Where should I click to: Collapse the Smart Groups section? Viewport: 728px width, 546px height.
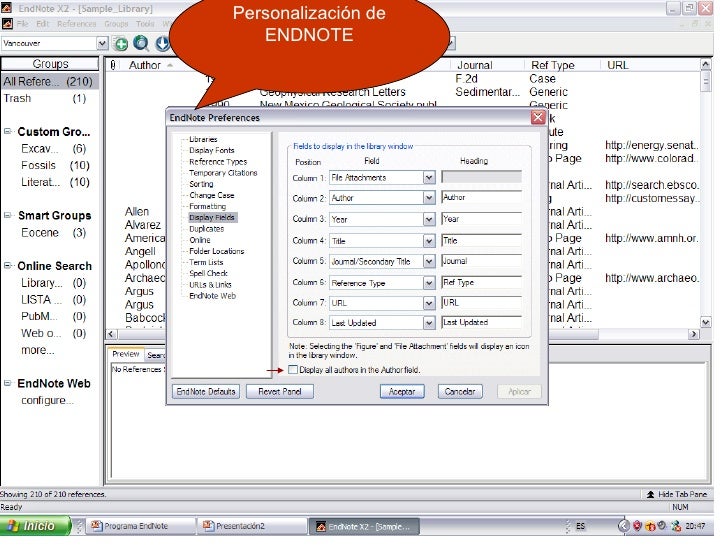(7, 215)
